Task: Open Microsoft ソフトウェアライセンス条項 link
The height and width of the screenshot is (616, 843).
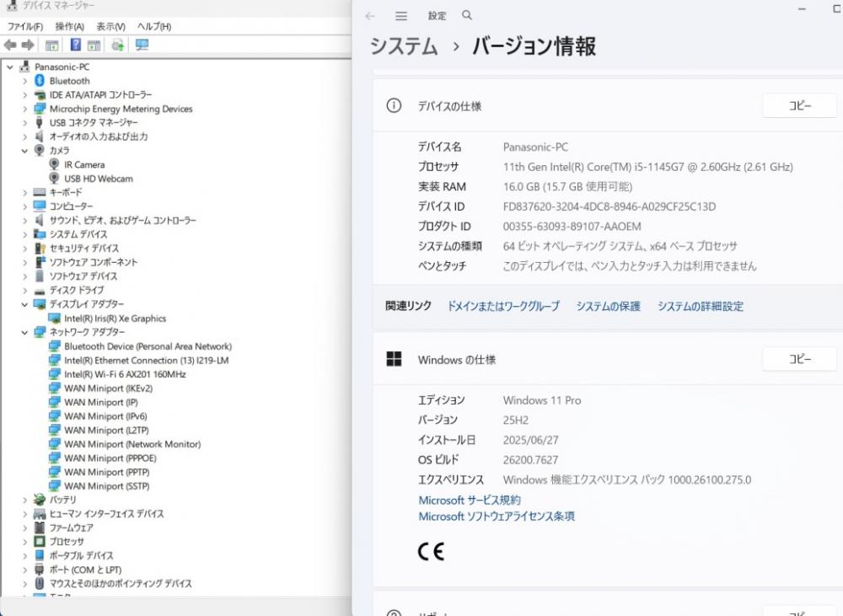Action: pyautogui.click(x=497, y=516)
